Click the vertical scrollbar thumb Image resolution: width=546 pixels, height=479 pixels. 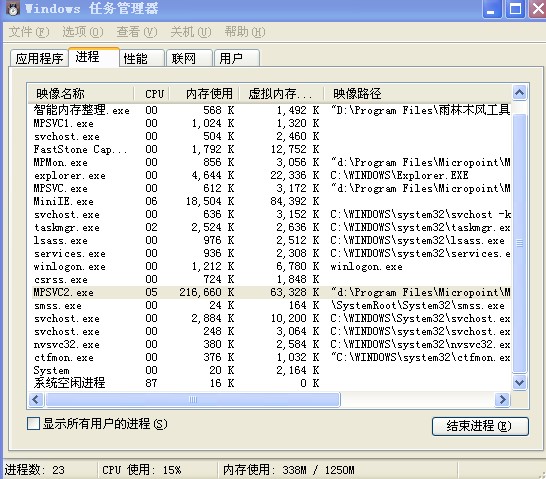click(x=520, y=243)
